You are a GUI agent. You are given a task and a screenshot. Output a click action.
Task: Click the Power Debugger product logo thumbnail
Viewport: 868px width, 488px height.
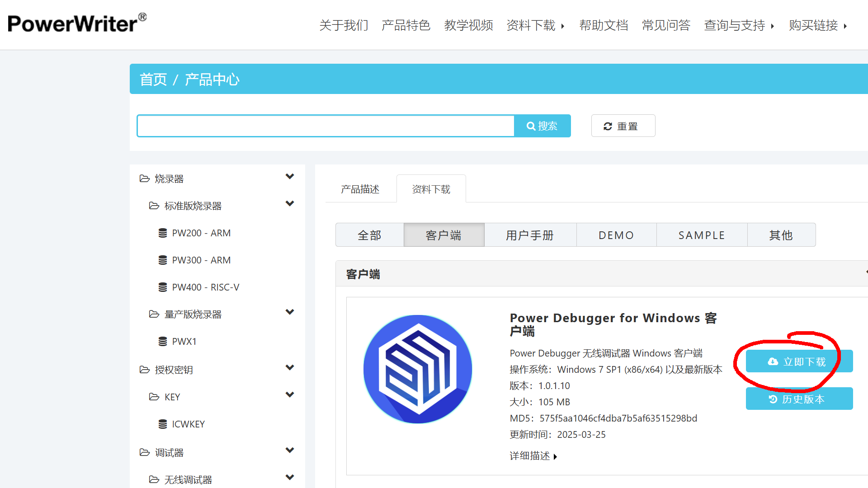pos(418,369)
